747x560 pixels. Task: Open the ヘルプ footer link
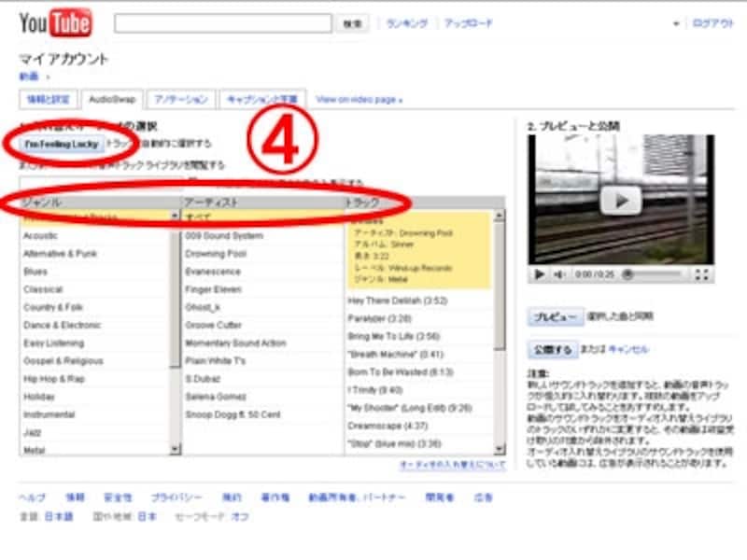click(x=33, y=497)
